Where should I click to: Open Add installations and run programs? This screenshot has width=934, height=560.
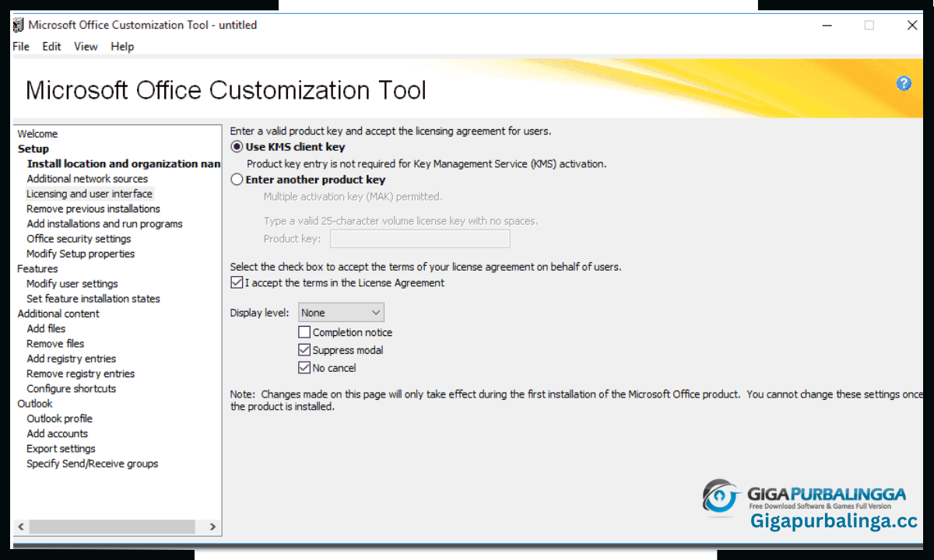click(104, 224)
